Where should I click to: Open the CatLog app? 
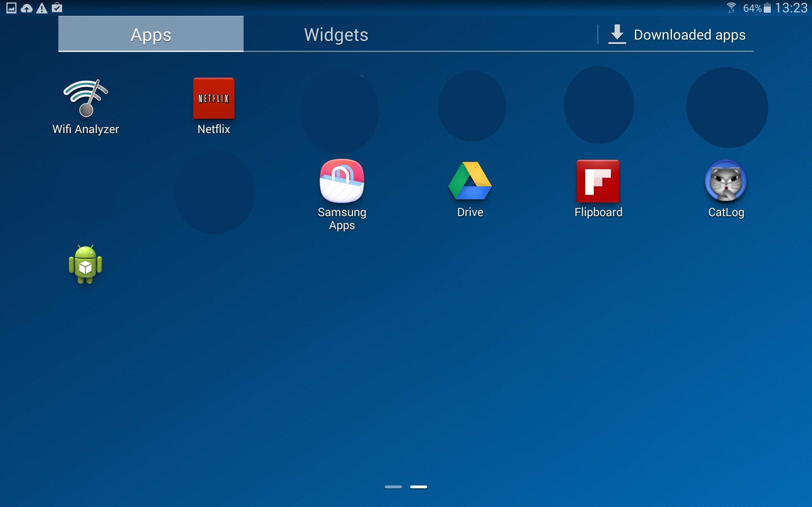[726, 181]
